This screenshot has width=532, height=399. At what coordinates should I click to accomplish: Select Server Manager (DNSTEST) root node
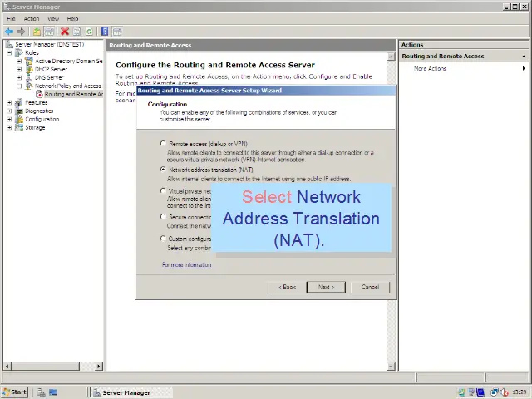[50, 44]
